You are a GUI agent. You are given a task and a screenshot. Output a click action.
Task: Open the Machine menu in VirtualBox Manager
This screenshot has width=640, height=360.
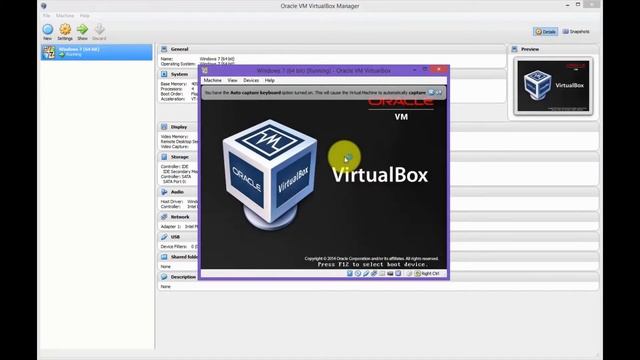click(x=65, y=16)
